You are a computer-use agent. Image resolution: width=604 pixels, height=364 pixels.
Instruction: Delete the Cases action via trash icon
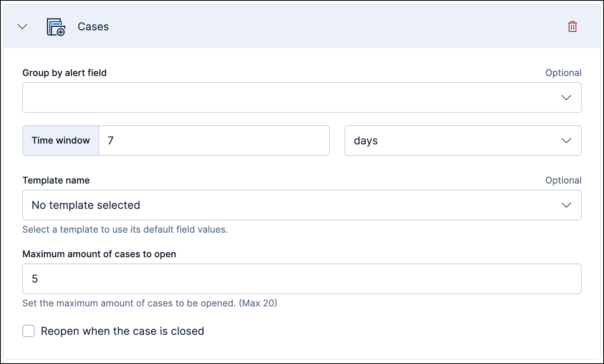pyautogui.click(x=572, y=26)
